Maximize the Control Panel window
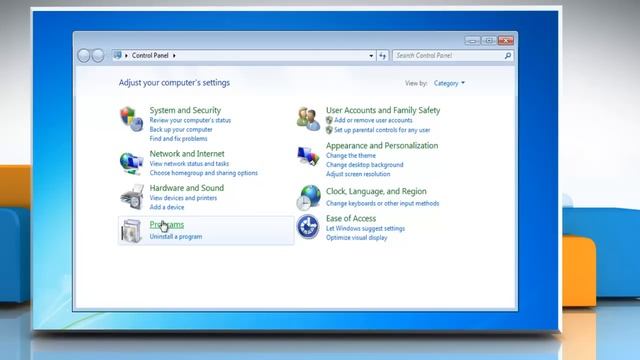The width and height of the screenshot is (640, 360). click(x=489, y=40)
